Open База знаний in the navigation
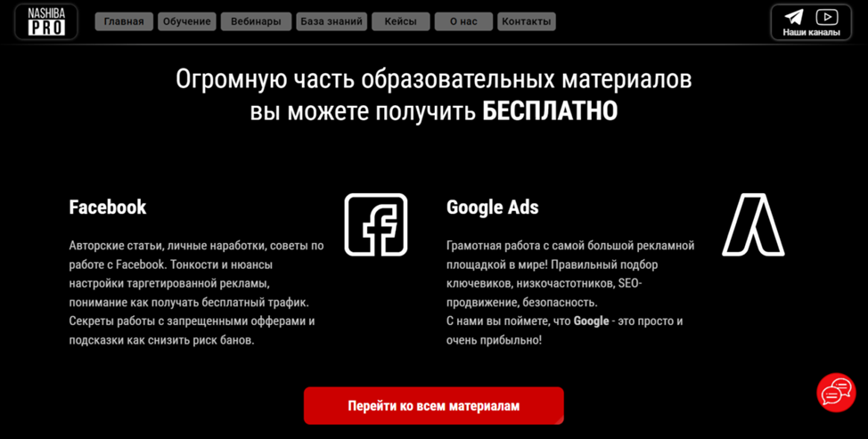The width and height of the screenshot is (868, 439). [331, 21]
